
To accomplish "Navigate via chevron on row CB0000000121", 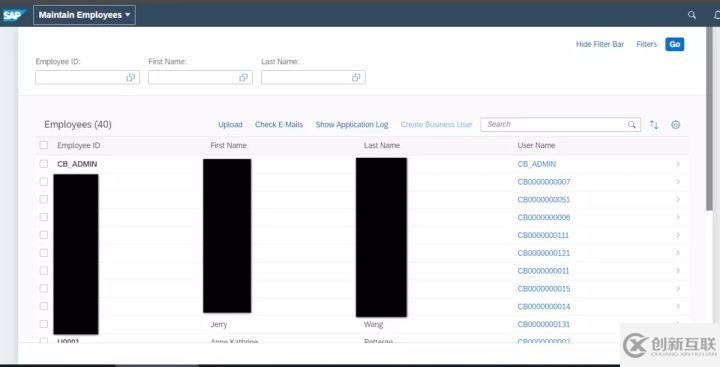I will [x=678, y=253].
